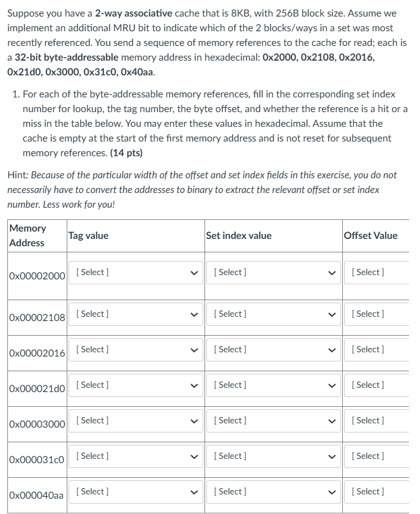The image size is (420, 514).
Task: Expand the Set index selector for 0x00003000
Action: pos(274,420)
